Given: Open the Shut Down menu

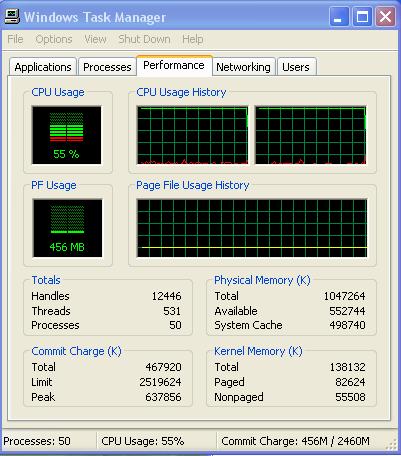Looking at the screenshot, I should click(x=144, y=39).
